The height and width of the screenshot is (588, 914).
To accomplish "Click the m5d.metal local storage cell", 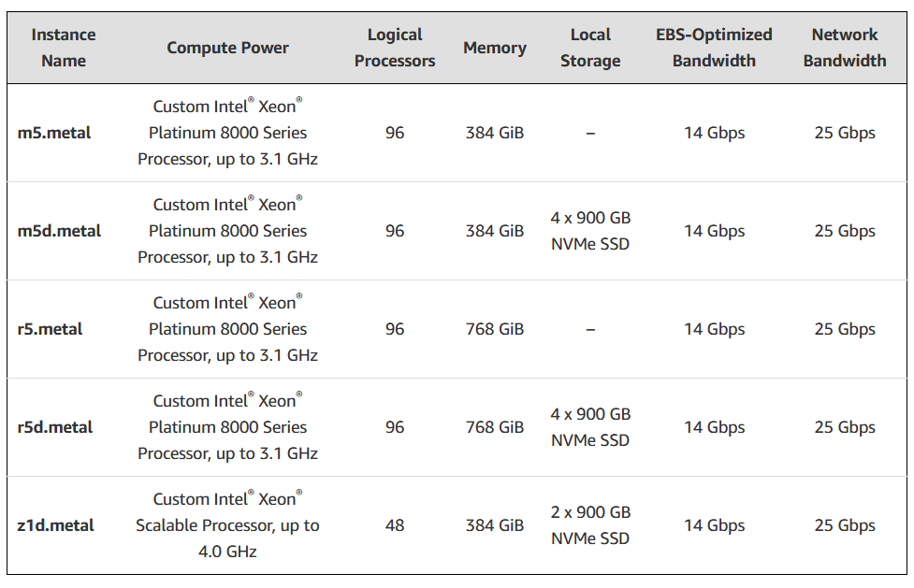I will click(590, 231).
